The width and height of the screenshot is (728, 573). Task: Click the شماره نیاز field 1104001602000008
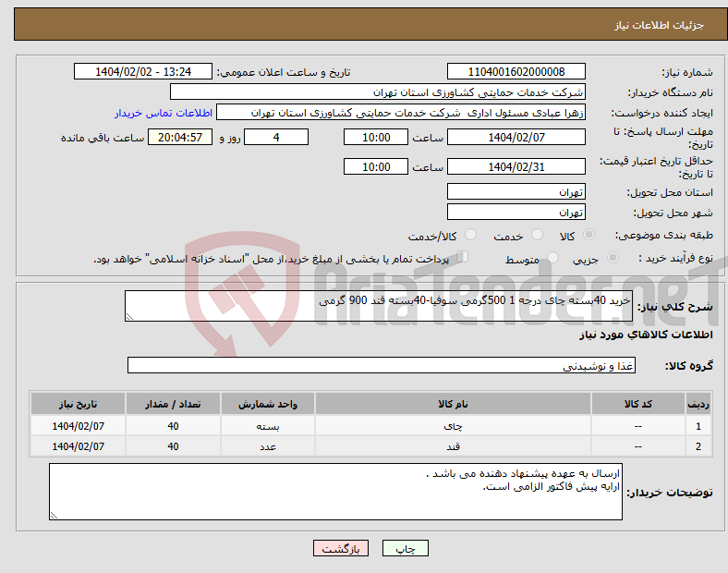[x=516, y=72]
